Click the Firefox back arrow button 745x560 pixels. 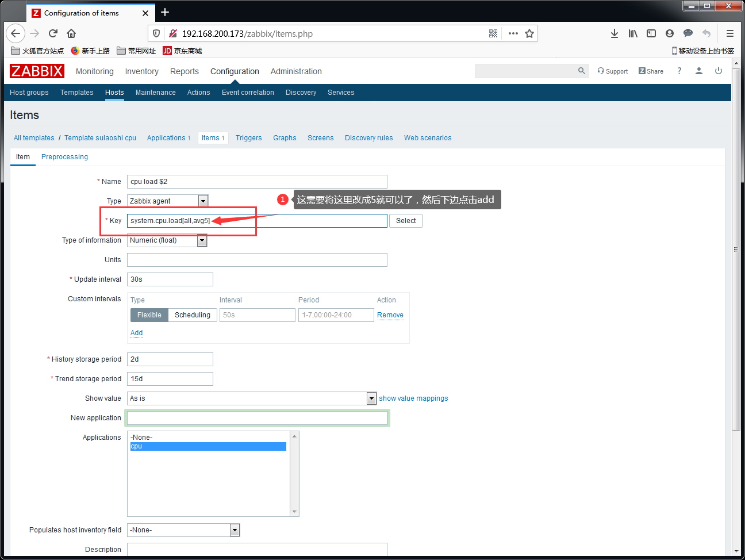(x=16, y=33)
